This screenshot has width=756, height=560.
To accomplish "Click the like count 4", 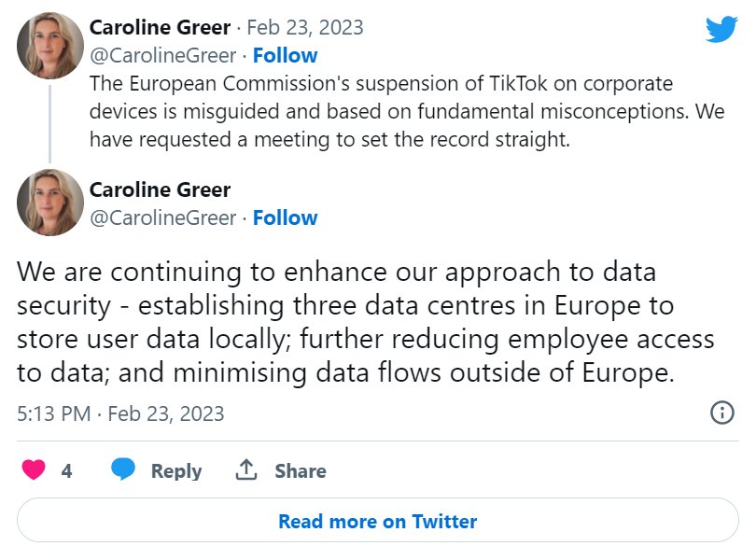I will [66, 471].
